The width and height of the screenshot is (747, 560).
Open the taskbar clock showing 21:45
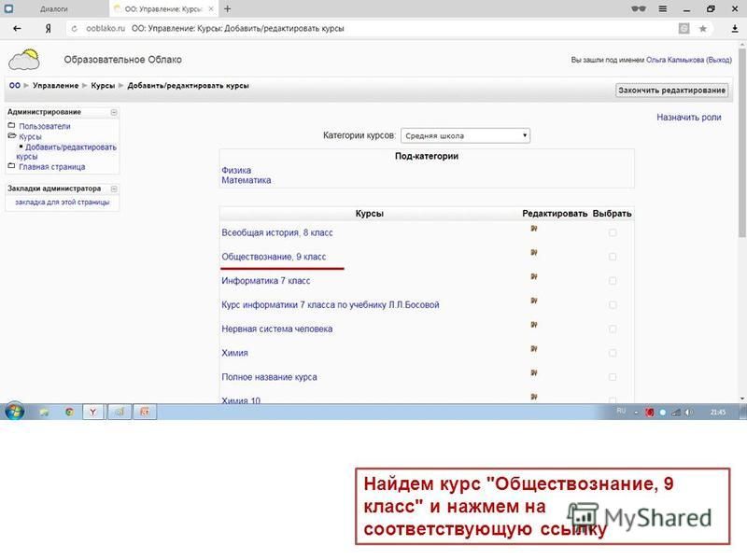tap(718, 412)
